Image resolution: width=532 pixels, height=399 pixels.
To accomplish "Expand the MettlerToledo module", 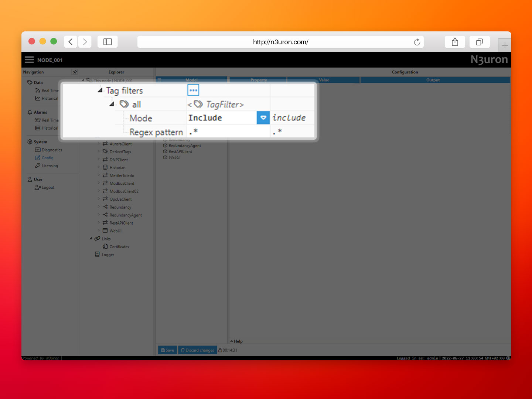I will click(x=99, y=175).
